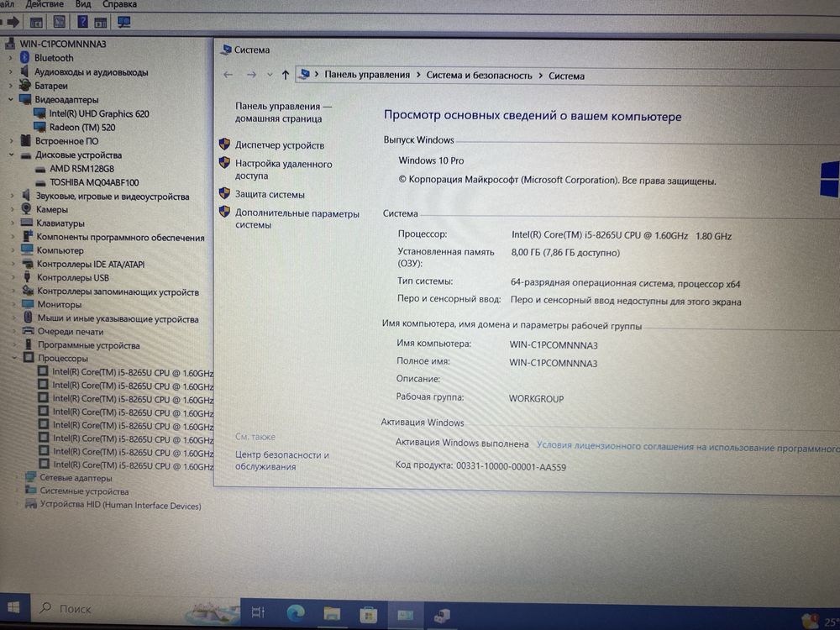Screen dimensions: 840x630
Task: Expand the Встроенное ПО category
Action: (x=11, y=141)
